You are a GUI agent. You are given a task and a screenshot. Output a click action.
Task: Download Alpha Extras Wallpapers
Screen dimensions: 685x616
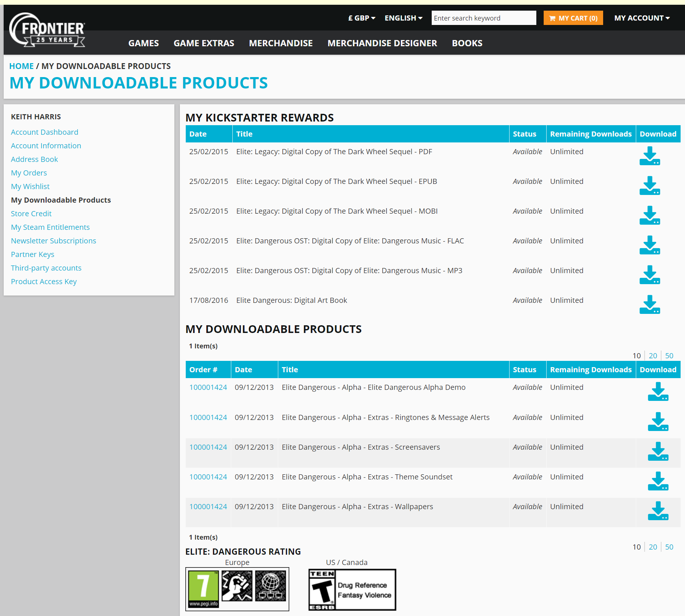coord(658,511)
